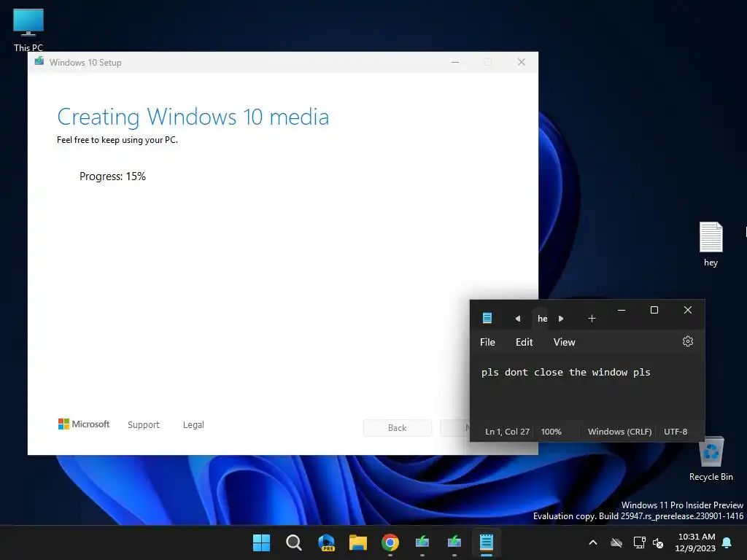Click Support link in Windows 10 Setup
The height and width of the screenshot is (560, 747).
point(144,425)
